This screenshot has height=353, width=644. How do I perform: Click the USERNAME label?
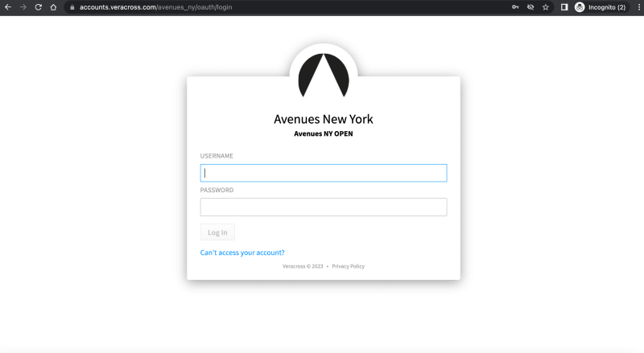[217, 156]
